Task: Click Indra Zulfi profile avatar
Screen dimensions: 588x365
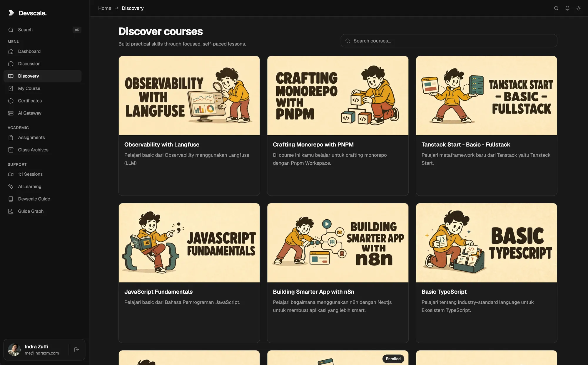Action: pyautogui.click(x=14, y=349)
